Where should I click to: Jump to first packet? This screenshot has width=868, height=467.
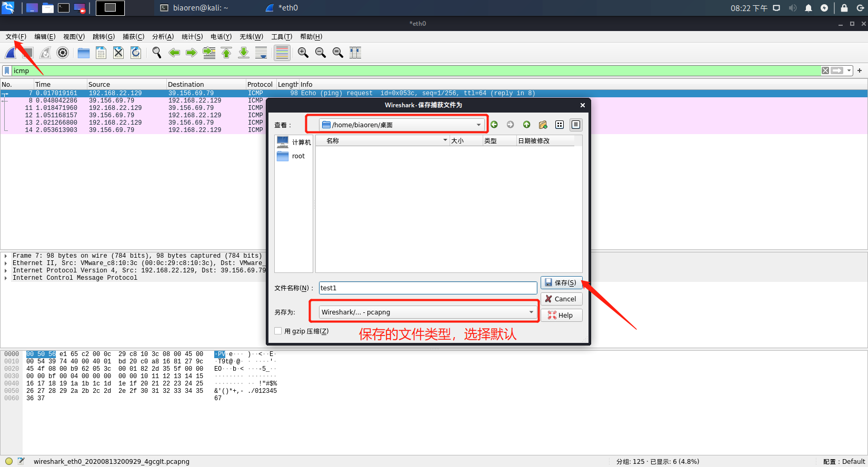(226, 53)
